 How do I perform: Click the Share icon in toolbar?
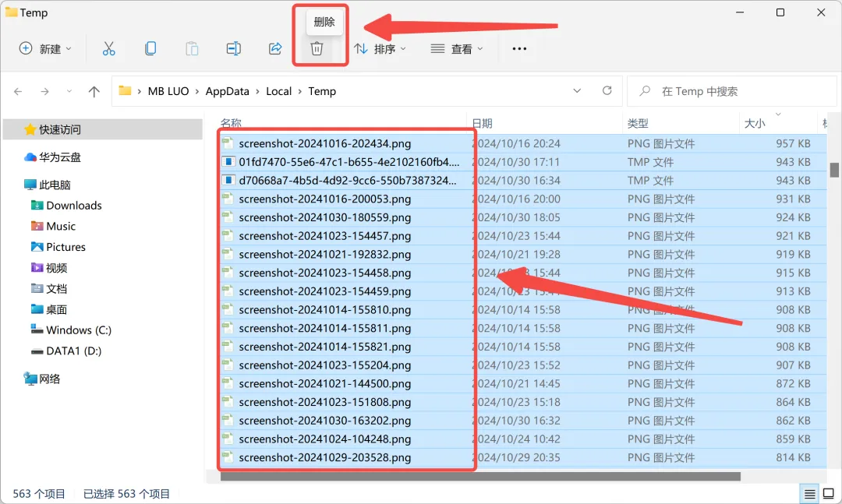275,49
